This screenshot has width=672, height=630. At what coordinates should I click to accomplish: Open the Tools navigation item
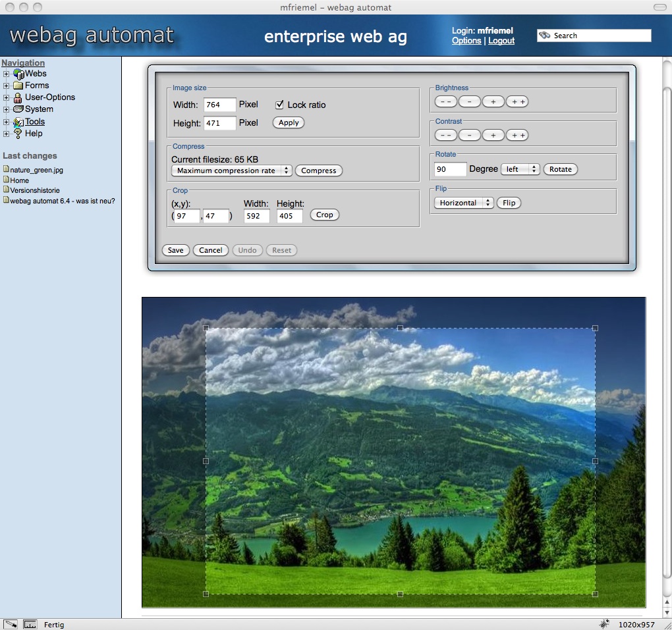pos(35,122)
